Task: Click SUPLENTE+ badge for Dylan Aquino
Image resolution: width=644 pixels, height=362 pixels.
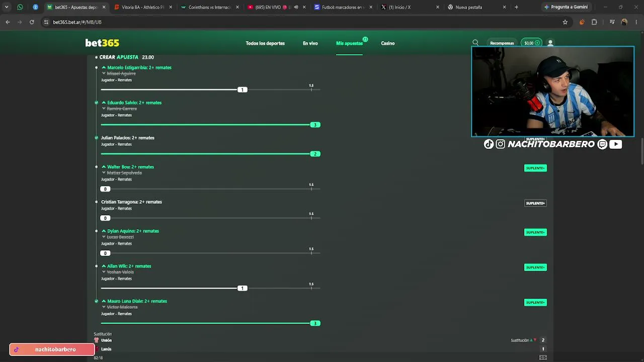Action: point(535,232)
